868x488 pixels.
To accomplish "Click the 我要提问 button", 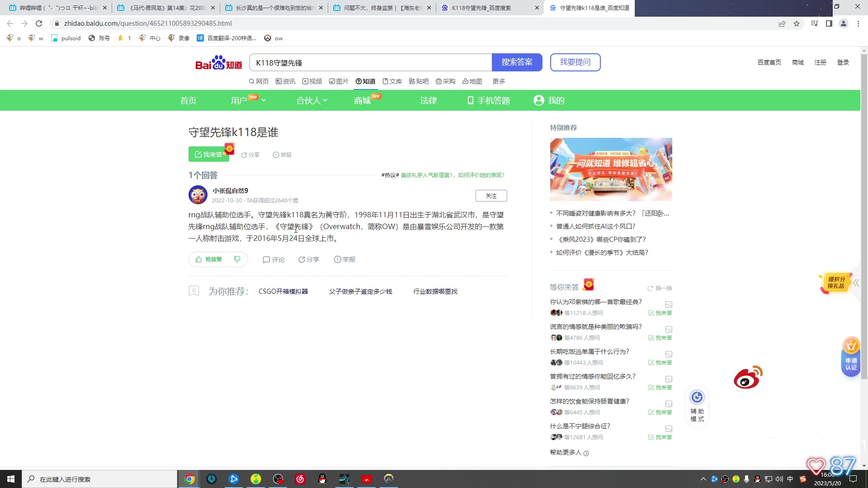I will 575,62.
